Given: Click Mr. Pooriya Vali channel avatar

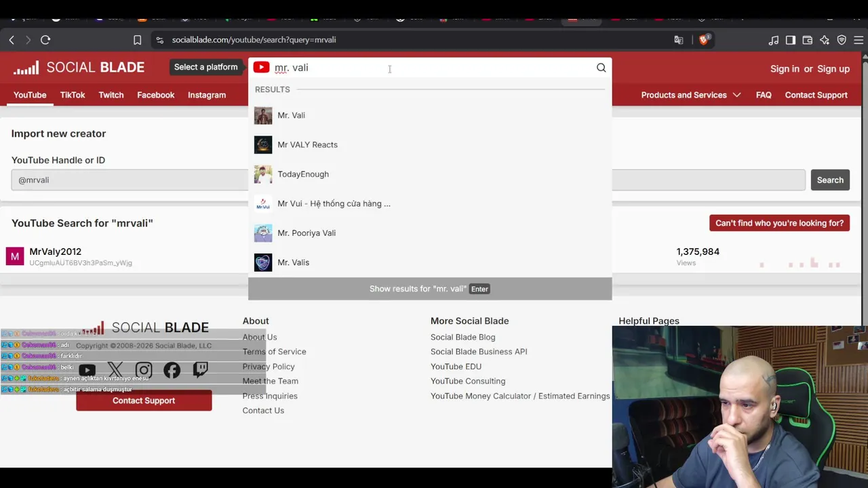Looking at the screenshot, I should pyautogui.click(x=263, y=233).
